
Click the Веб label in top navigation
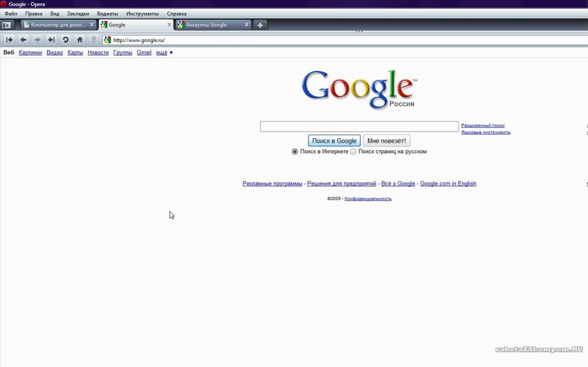(9, 53)
